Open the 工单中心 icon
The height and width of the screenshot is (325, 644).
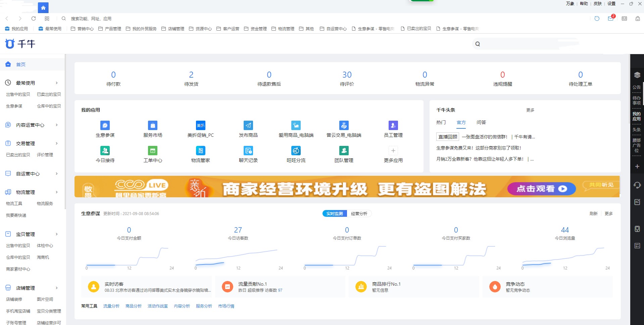pyautogui.click(x=153, y=151)
